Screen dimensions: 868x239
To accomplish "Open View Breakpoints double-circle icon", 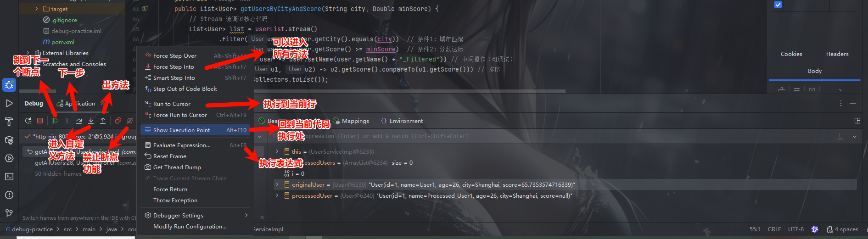I will pos(118,121).
